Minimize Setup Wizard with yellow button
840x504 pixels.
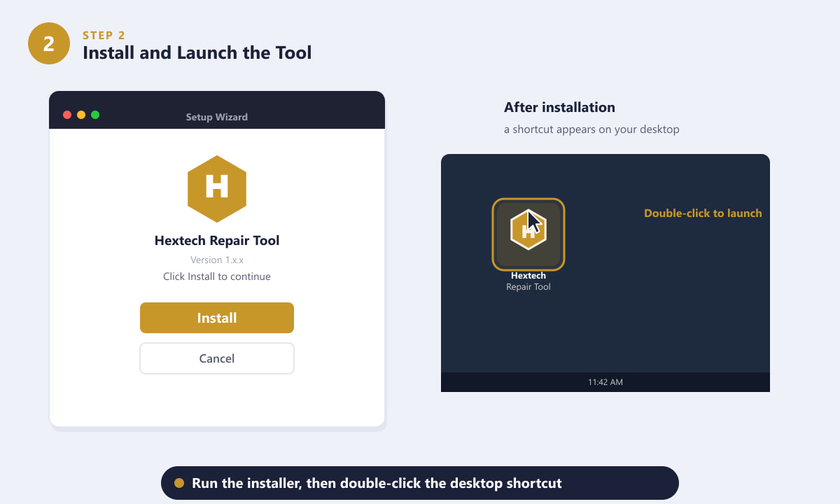pyautogui.click(x=81, y=115)
